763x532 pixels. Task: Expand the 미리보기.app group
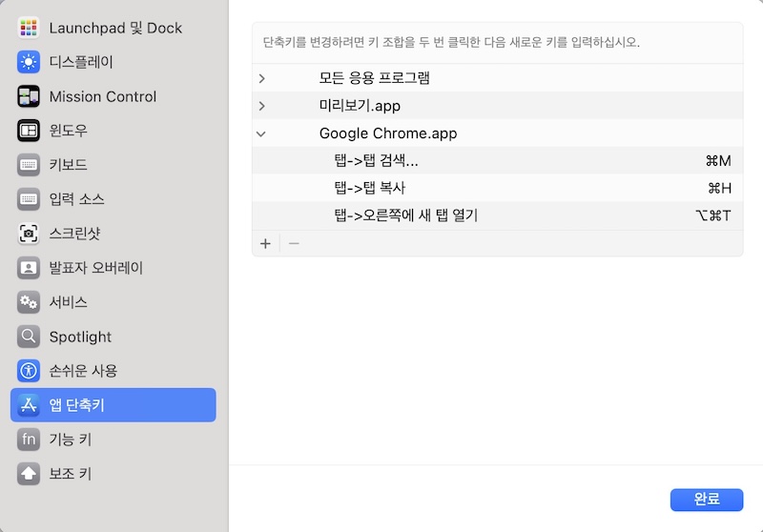(261, 106)
